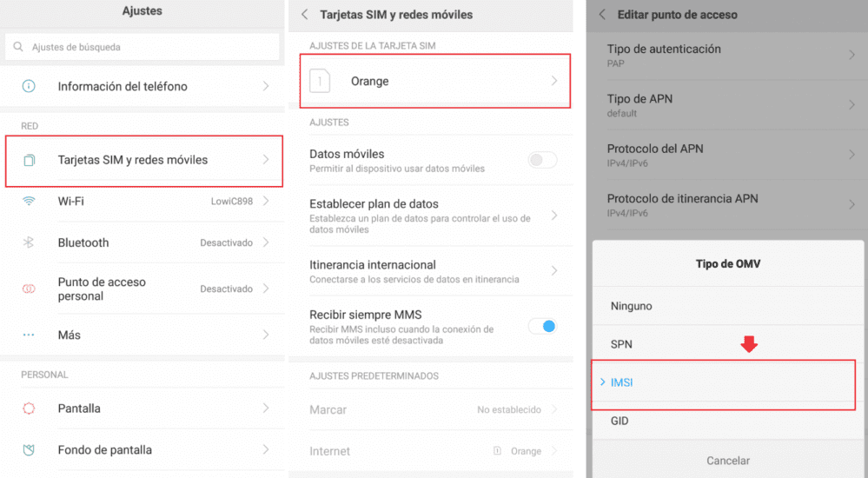Open the Marcar default setting
The width and height of the screenshot is (868, 478).
click(x=431, y=409)
